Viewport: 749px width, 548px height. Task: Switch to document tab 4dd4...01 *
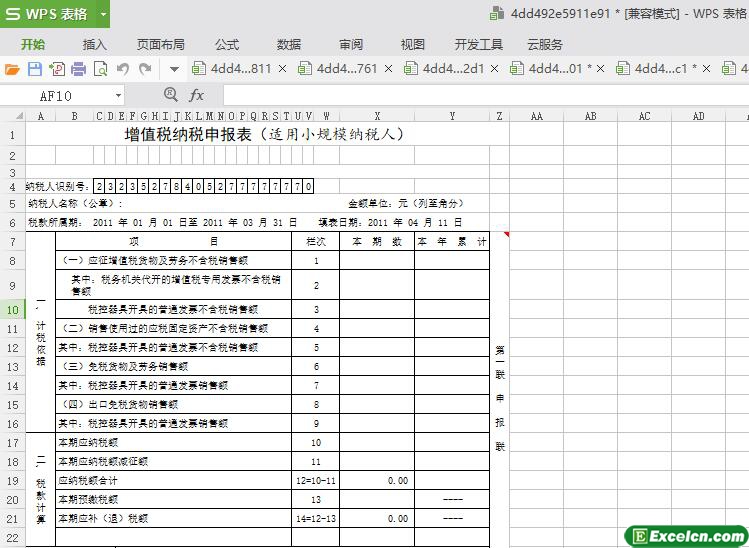[551, 69]
